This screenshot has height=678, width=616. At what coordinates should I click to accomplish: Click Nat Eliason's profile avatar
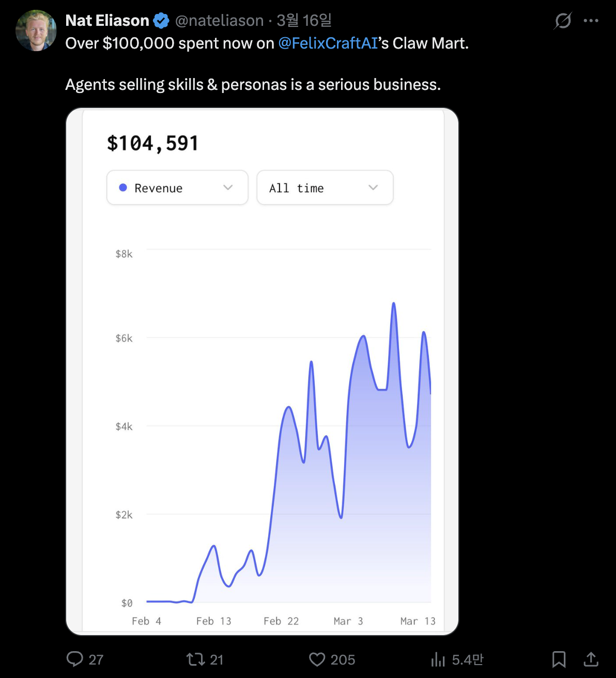pyautogui.click(x=36, y=30)
